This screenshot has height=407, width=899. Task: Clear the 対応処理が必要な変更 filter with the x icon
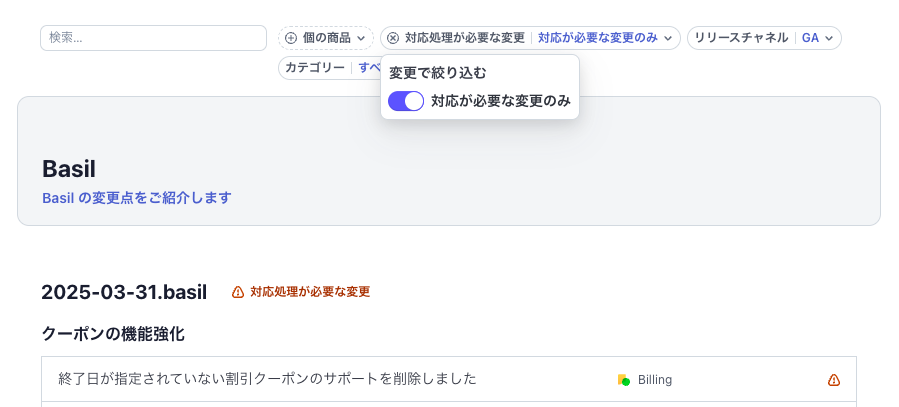pyautogui.click(x=393, y=38)
